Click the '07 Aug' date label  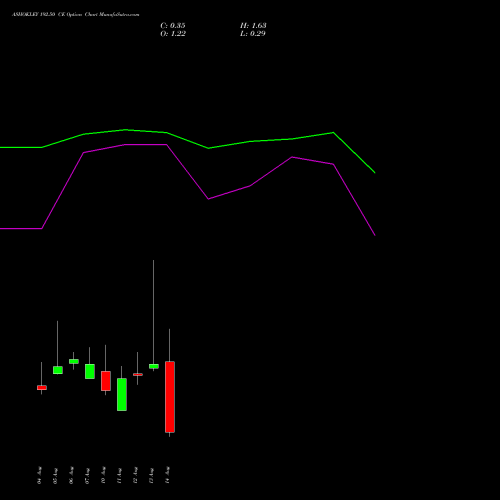87,476
